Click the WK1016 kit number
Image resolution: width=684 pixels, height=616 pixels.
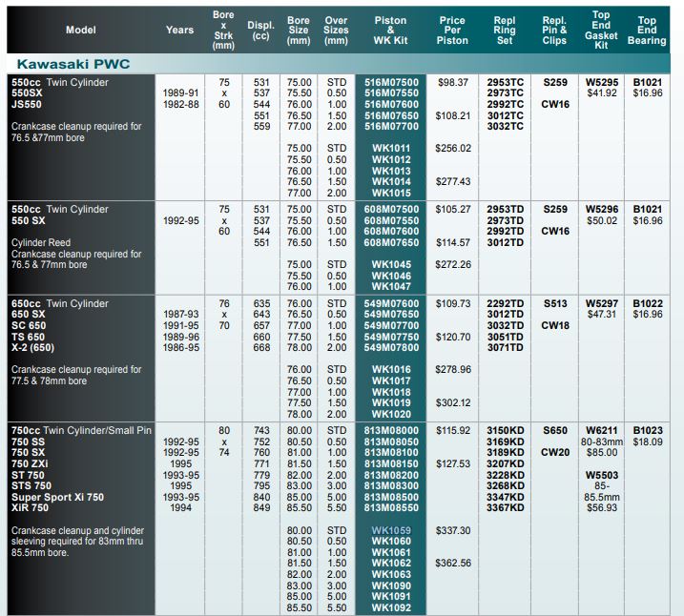click(391, 370)
